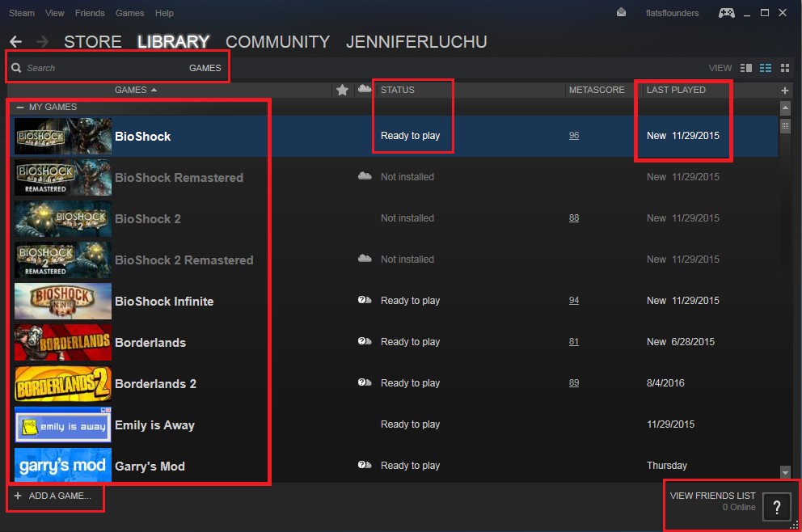The width and height of the screenshot is (802, 532).
Task: Open the View menu
Action: coord(55,13)
